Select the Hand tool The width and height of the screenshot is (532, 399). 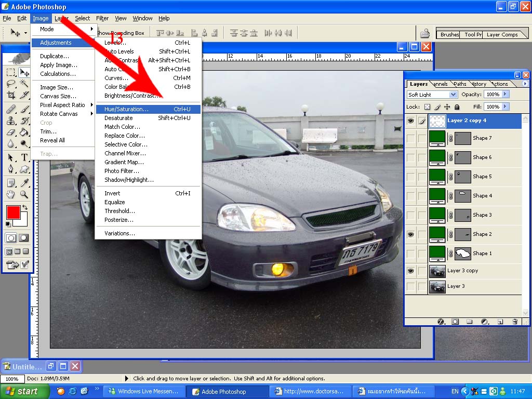pyautogui.click(x=11, y=194)
